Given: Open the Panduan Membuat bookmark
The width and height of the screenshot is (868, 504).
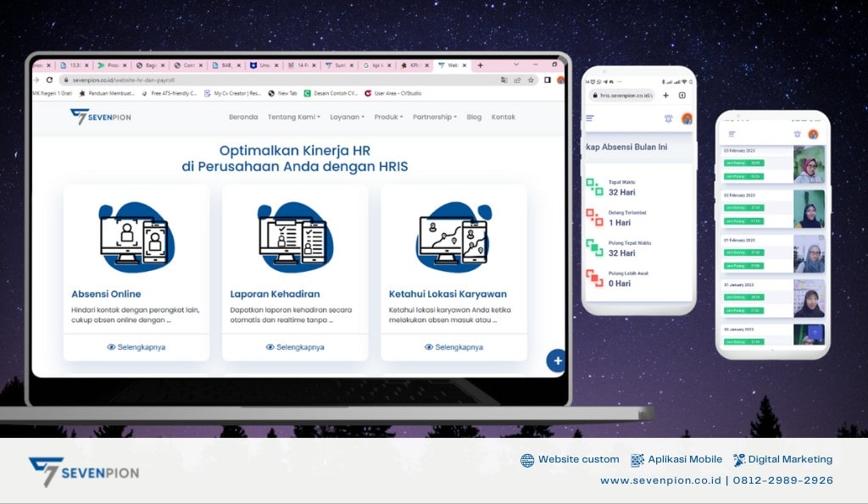Looking at the screenshot, I should (108, 93).
